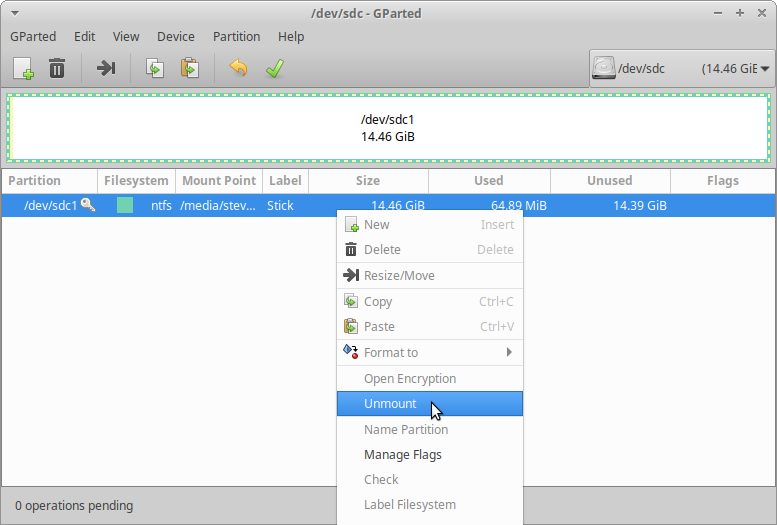Click the Paste partition toolbar icon
Viewport: 777px width, 525px height.
(x=189, y=68)
